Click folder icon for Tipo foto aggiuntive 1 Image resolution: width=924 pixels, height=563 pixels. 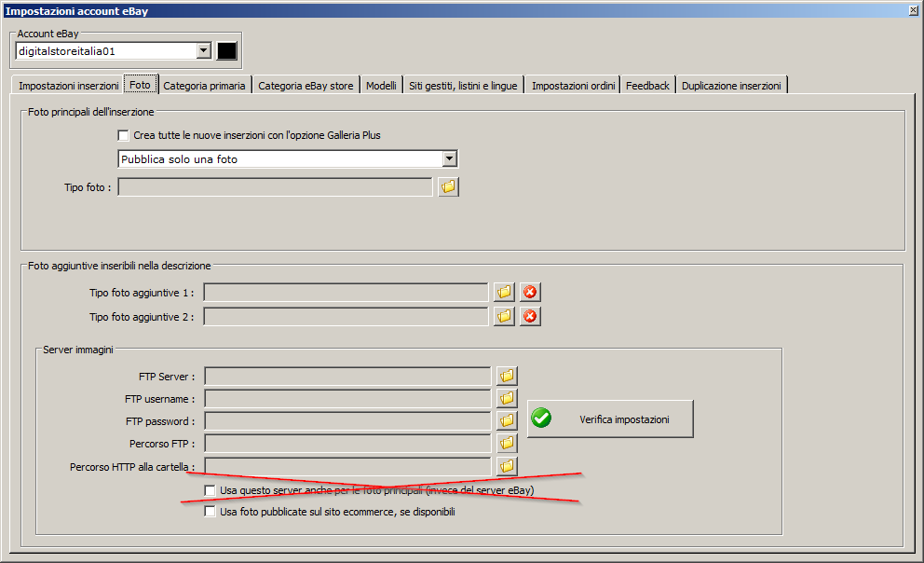pyautogui.click(x=505, y=293)
